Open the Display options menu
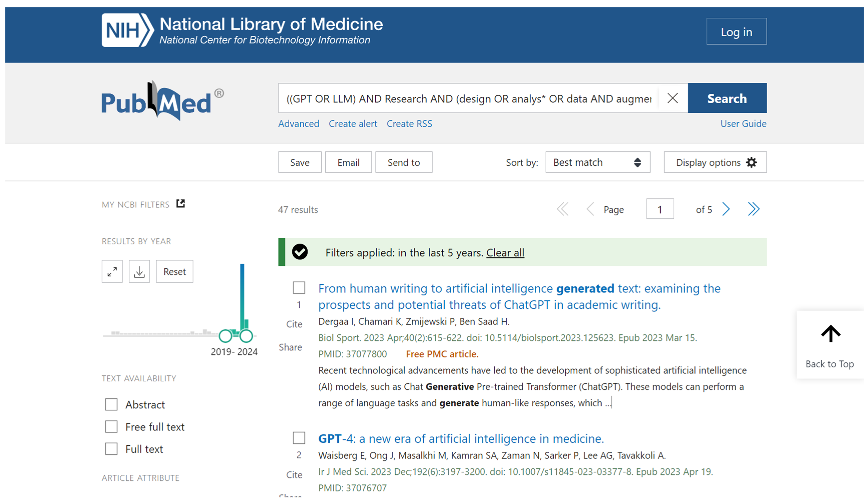The image size is (868, 503). point(715,162)
